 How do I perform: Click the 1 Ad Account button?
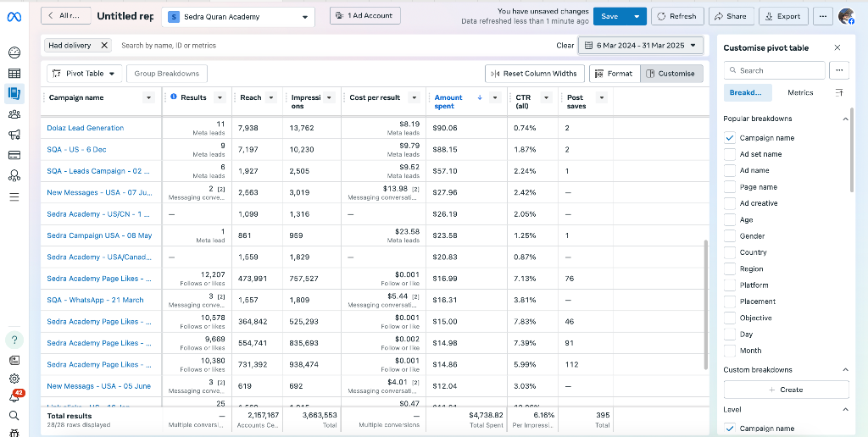tap(364, 15)
